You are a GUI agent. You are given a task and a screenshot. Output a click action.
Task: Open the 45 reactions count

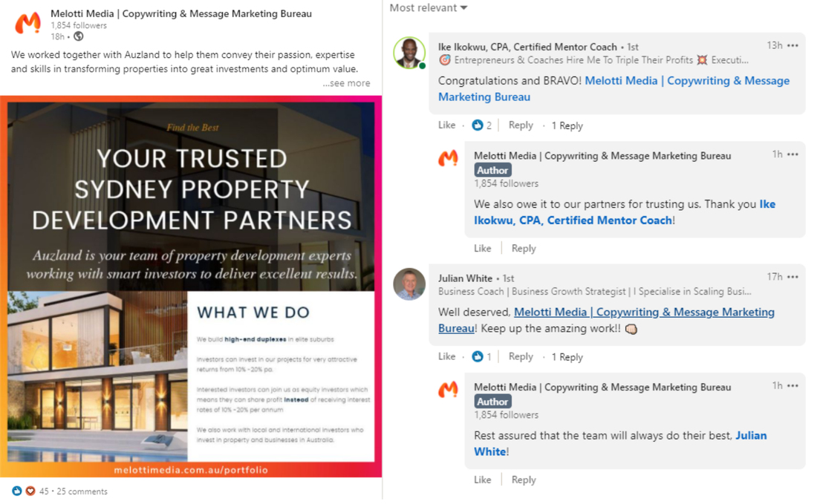pyautogui.click(x=44, y=491)
